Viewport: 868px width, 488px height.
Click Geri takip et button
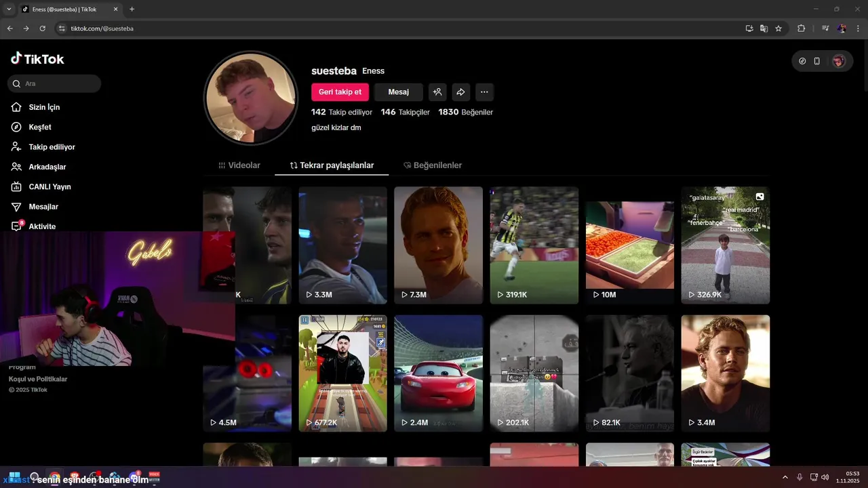click(340, 92)
